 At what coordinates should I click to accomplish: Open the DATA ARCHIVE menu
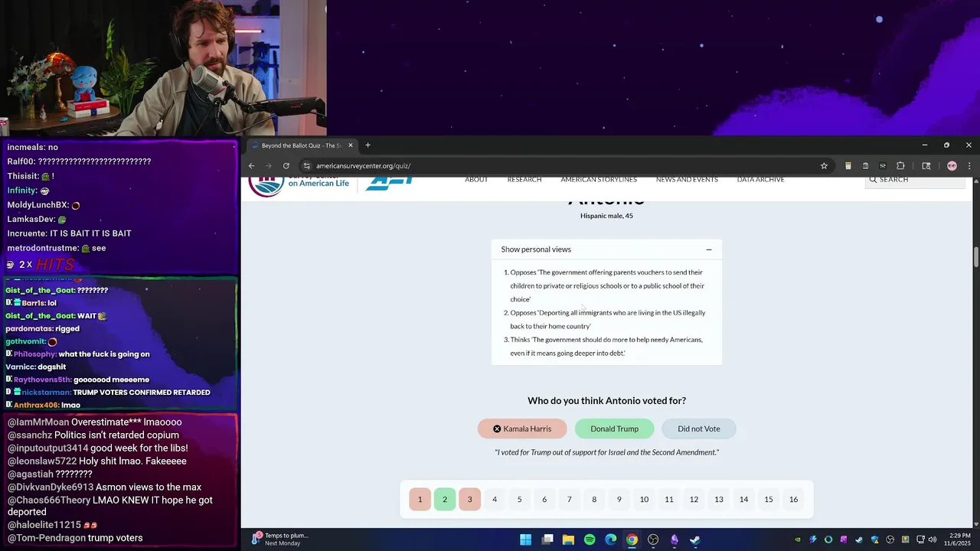coord(760,180)
